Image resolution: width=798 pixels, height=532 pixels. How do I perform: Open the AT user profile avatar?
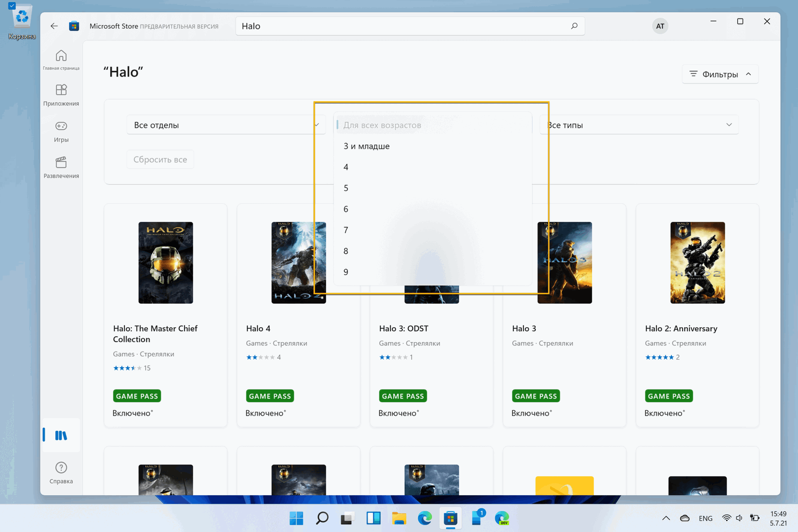[660, 26]
